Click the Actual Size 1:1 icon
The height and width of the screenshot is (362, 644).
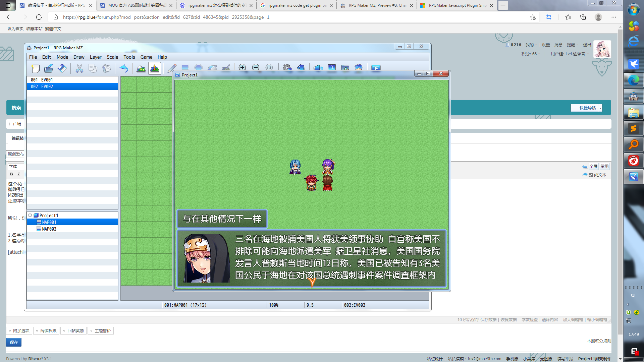click(269, 67)
